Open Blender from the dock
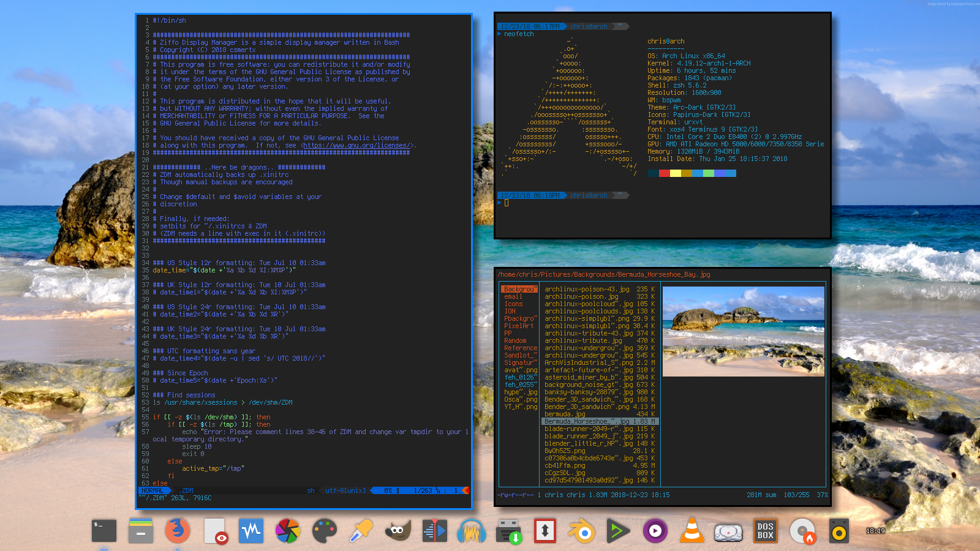This screenshot has height=551, width=980. [x=582, y=531]
